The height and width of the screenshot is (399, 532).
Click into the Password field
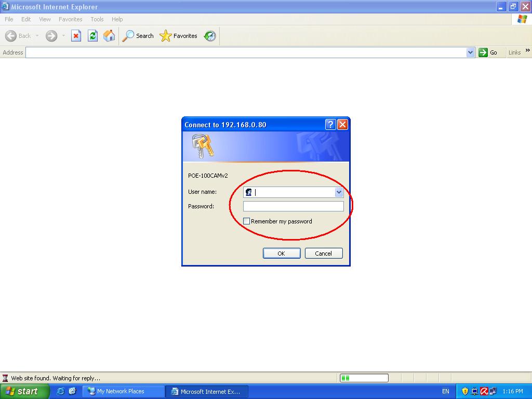[x=293, y=206]
